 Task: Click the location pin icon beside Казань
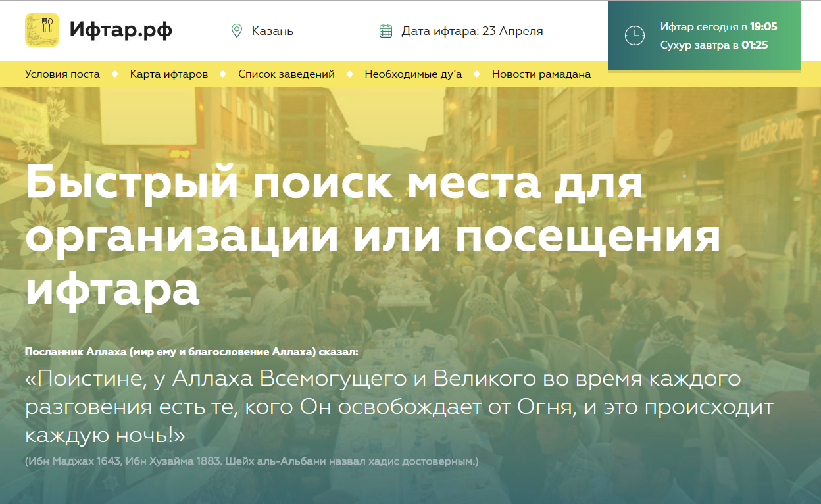pyautogui.click(x=237, y=31)
